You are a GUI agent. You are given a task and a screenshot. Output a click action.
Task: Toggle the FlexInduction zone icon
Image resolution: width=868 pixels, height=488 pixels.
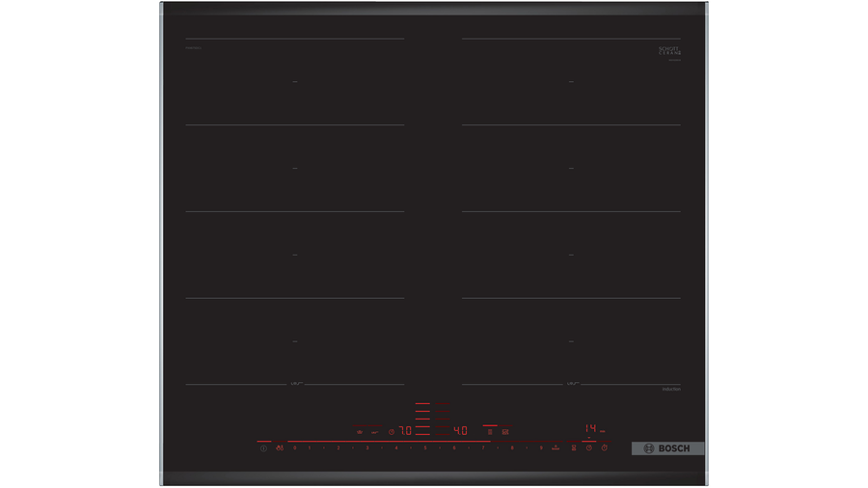490,432
